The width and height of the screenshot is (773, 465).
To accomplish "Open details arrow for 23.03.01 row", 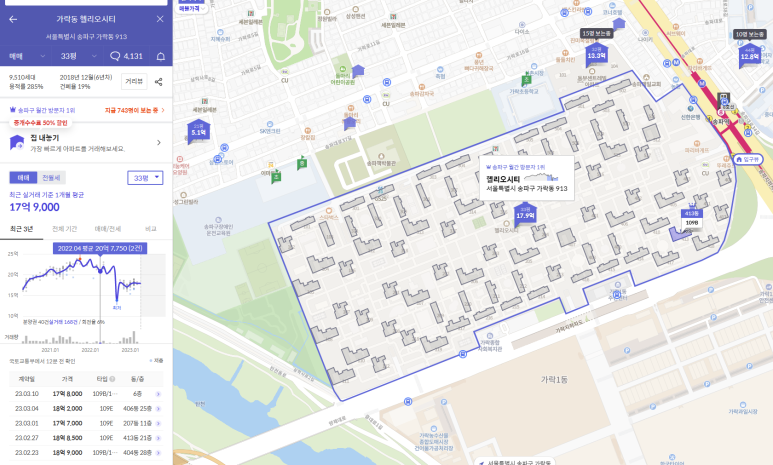I will coord(158,423).
